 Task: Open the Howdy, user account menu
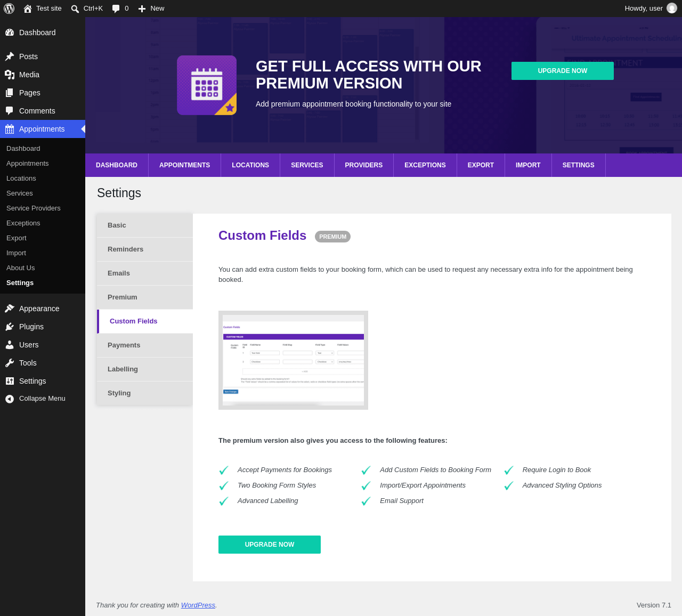point(651,9)
